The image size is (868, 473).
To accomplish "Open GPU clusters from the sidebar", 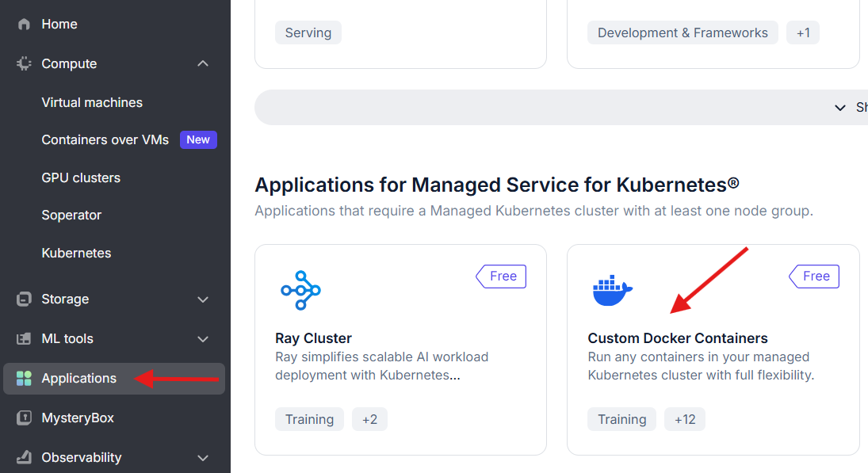I will [x=80, y=177].
